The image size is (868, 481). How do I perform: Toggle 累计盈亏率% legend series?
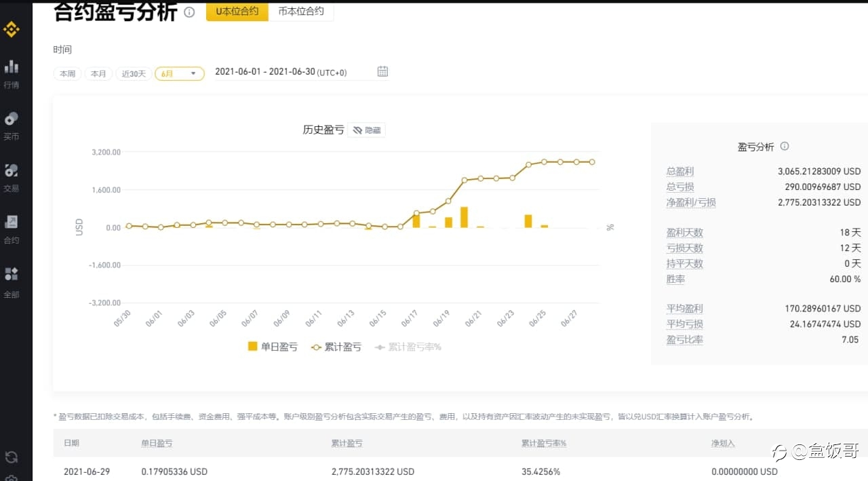[408, 347]
